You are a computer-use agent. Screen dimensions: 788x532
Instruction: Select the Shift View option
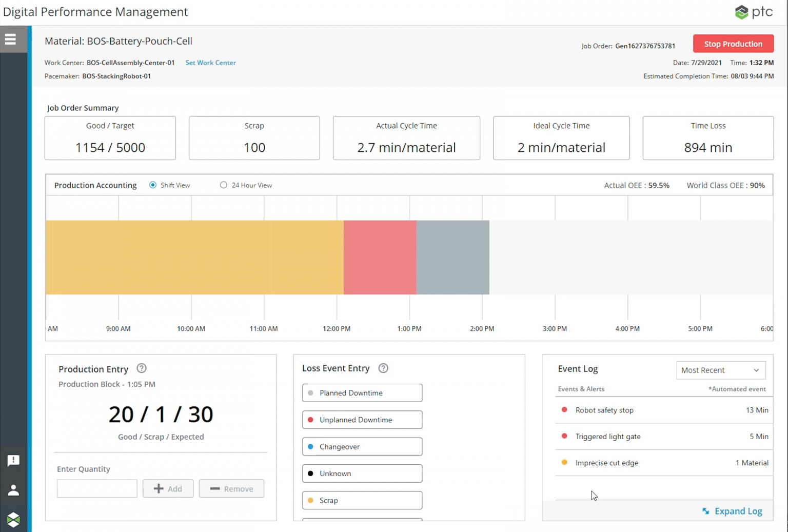click(x=152, y=185)
